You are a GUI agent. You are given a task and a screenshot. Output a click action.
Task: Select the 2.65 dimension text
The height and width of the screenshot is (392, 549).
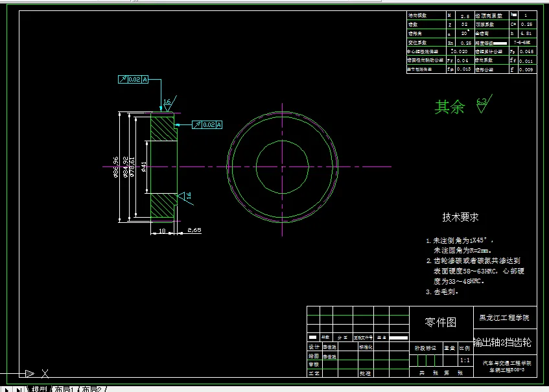tap(194, 230)
